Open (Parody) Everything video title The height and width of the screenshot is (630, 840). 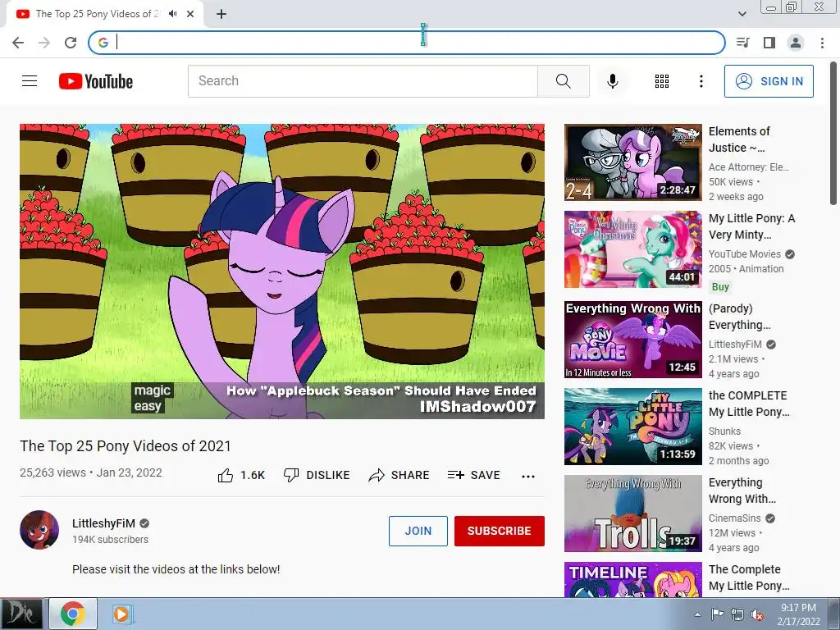pos(739,317)
